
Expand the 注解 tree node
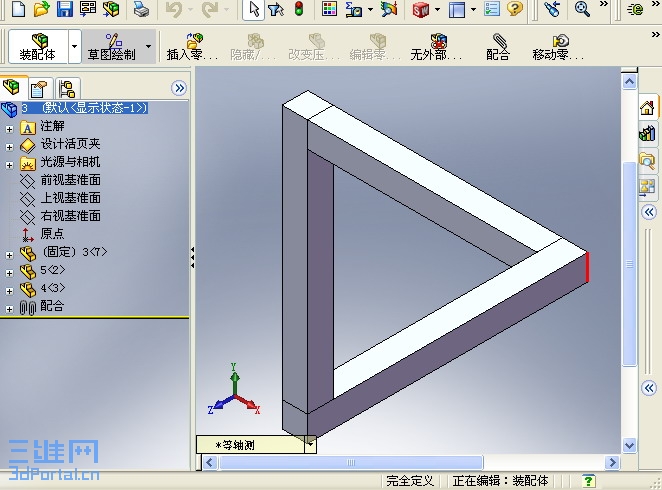click(9, 129)
